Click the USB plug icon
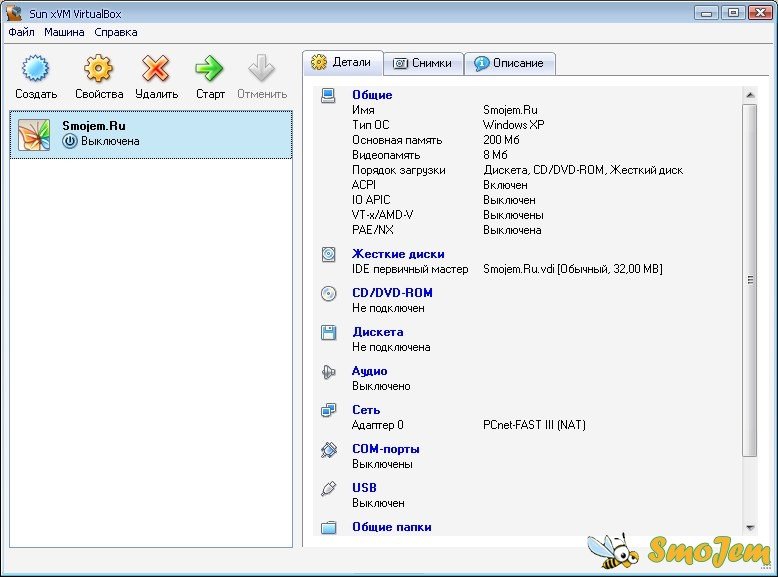This screenshot has height=577, width=778. tap(329, 489)
